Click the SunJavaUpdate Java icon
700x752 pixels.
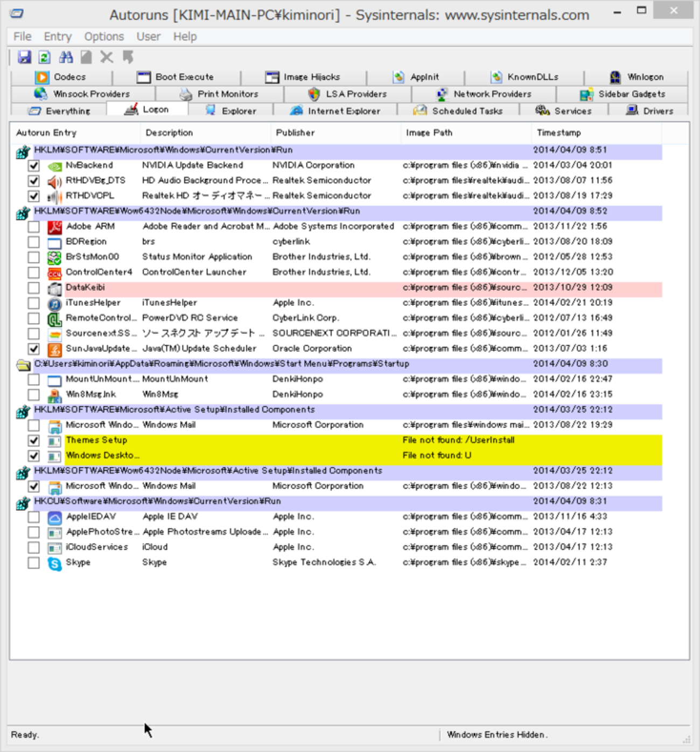(54, 349)
